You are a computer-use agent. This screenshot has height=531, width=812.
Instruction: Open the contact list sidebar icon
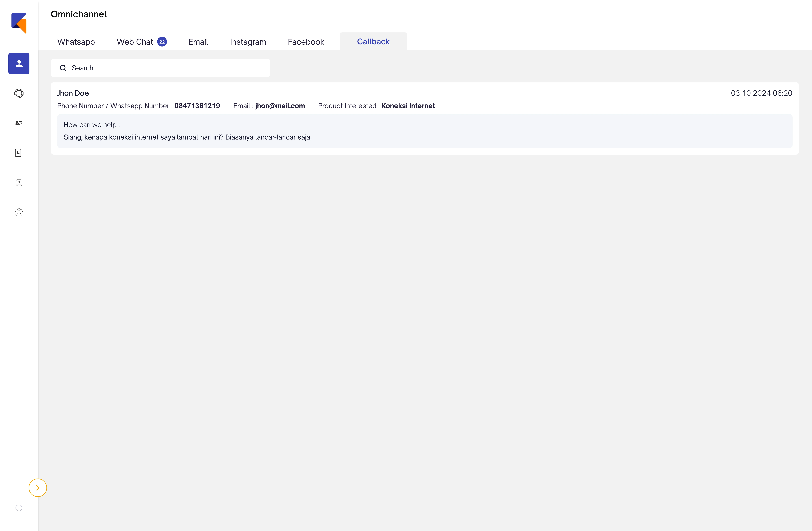pyautogui.click(x=19, y=123)
